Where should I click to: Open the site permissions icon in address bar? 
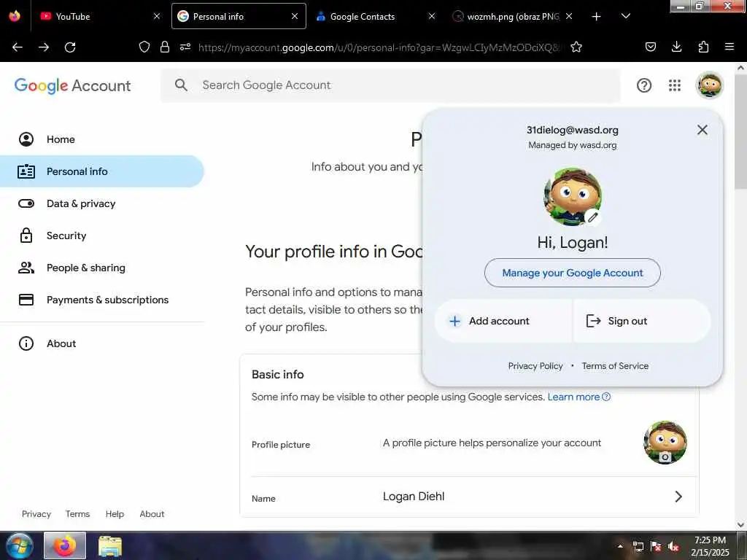pos(185,47)
